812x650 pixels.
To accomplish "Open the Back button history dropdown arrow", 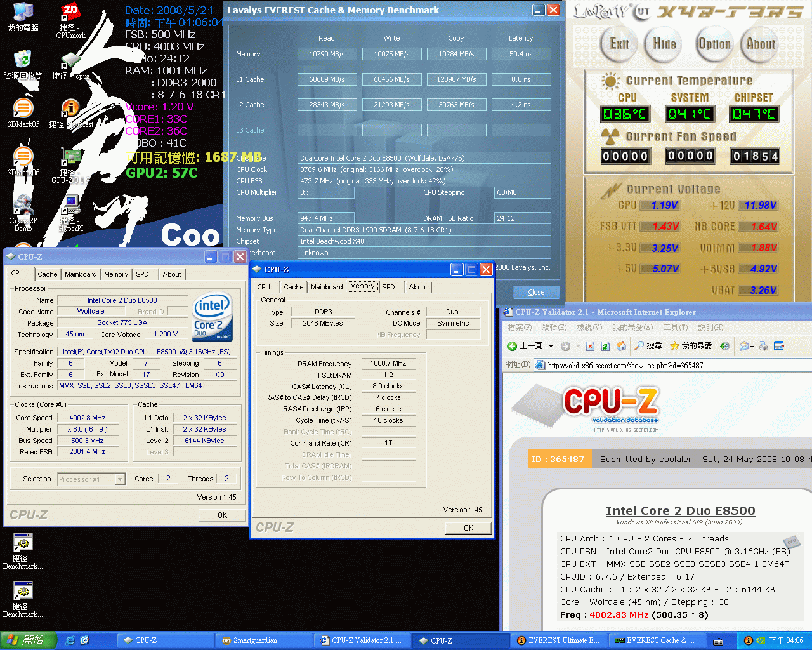I will [551, 346].
